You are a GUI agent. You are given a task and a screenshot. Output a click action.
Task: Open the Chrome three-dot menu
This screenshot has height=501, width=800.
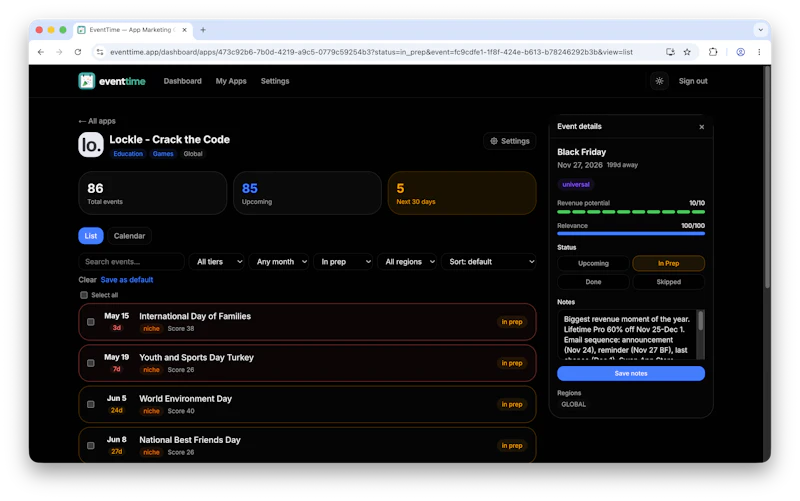click(x=759, y=52)
